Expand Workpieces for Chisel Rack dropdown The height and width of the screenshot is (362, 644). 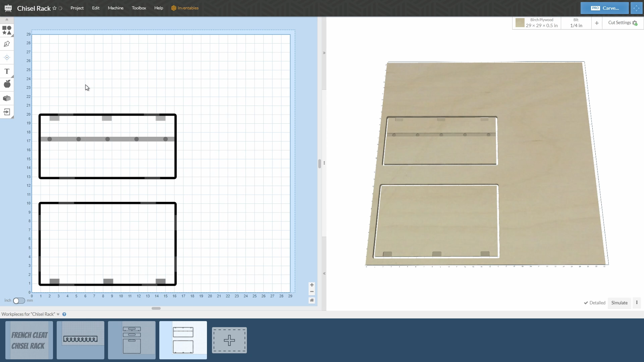(x=58, y=314)
